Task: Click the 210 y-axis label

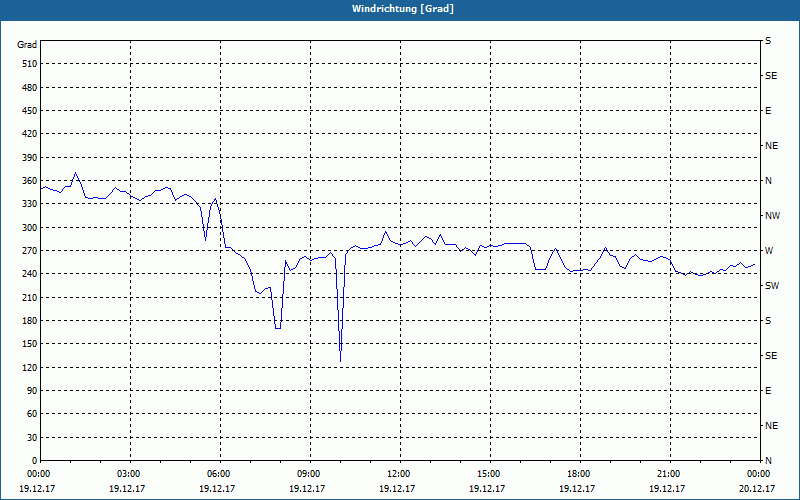Action: point(30,297)
